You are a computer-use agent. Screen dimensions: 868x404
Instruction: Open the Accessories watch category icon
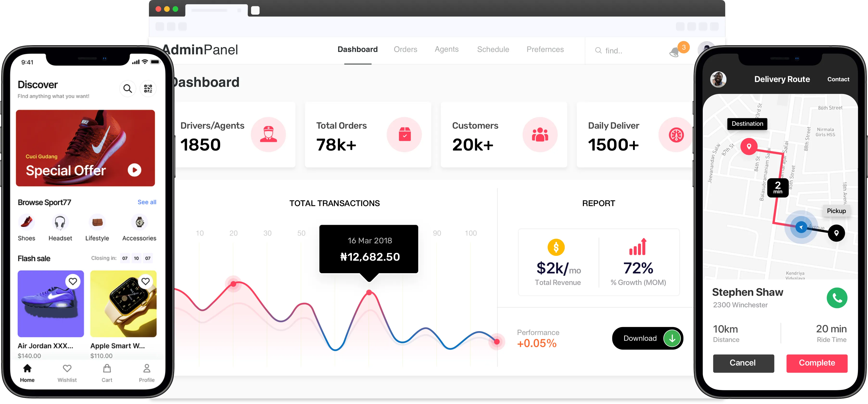[139, 222]
